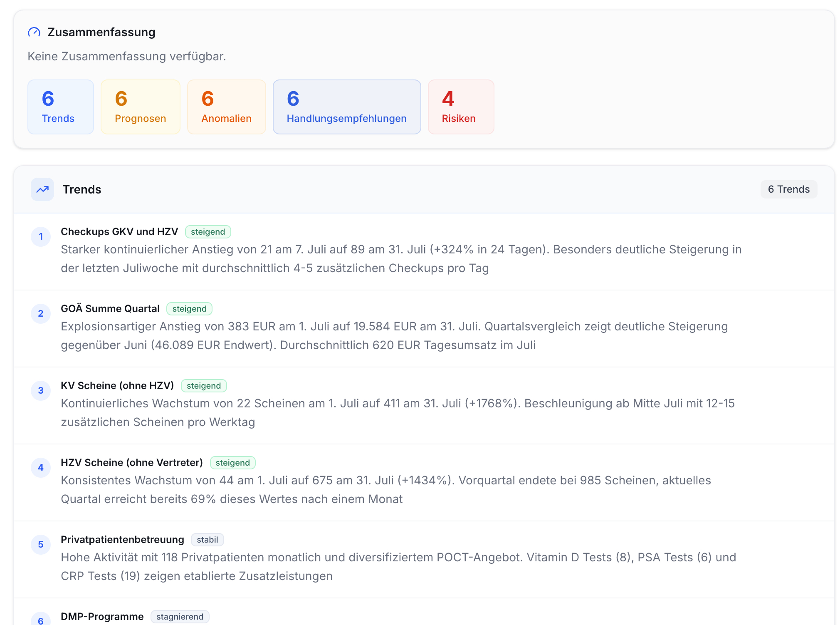Click 'Keine Zusammenfassung verfügbar.' text
This screenshot has height=625, width=840.
coord(127,56)
